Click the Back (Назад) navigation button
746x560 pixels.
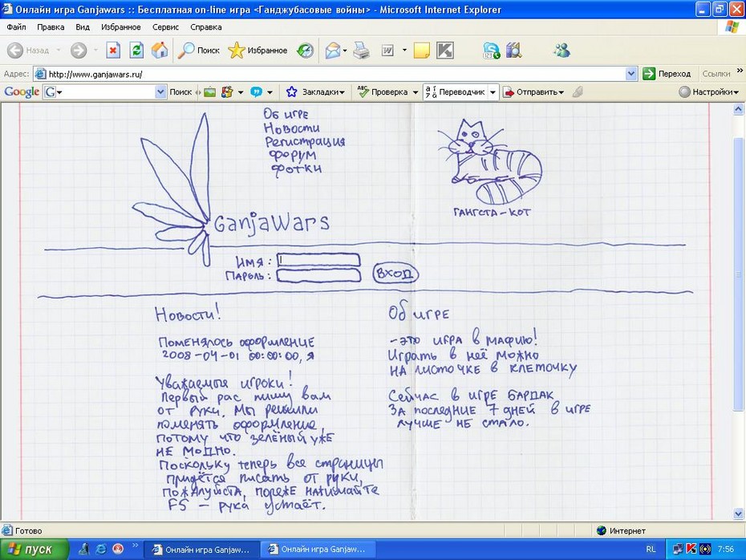tap(29, 50)
